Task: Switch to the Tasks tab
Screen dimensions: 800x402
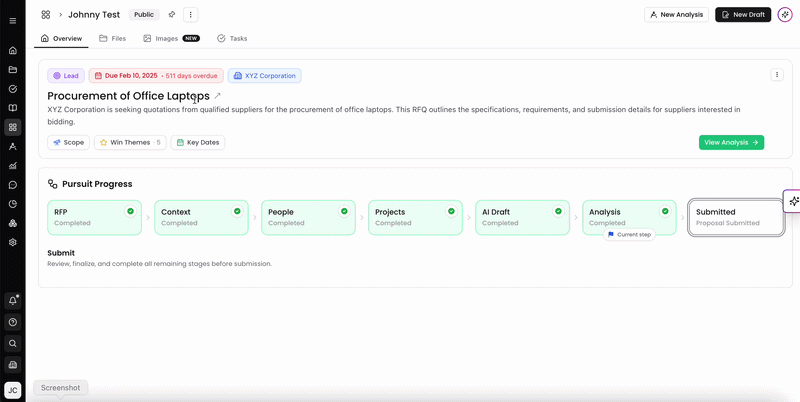Action: pos(232,38)
